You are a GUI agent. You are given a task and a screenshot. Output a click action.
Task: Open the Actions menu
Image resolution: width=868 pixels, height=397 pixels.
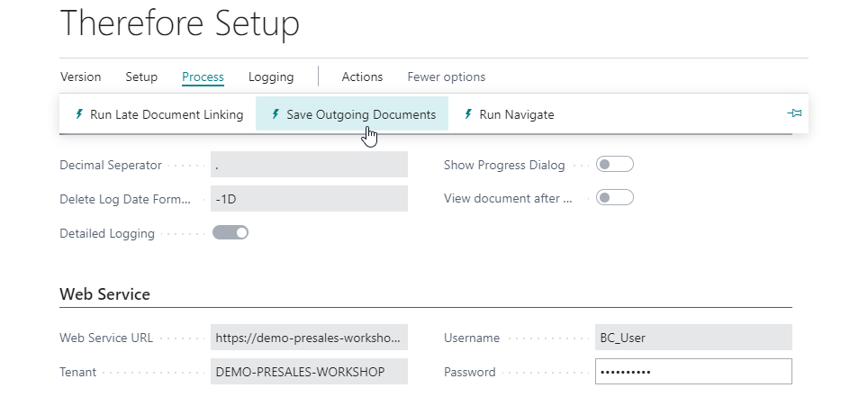[362, 77]
